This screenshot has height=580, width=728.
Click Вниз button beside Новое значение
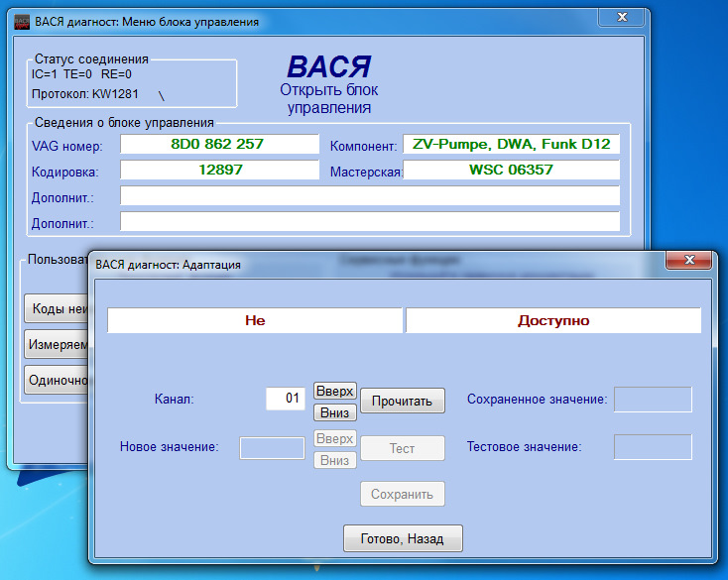click(x=335, y=460)
